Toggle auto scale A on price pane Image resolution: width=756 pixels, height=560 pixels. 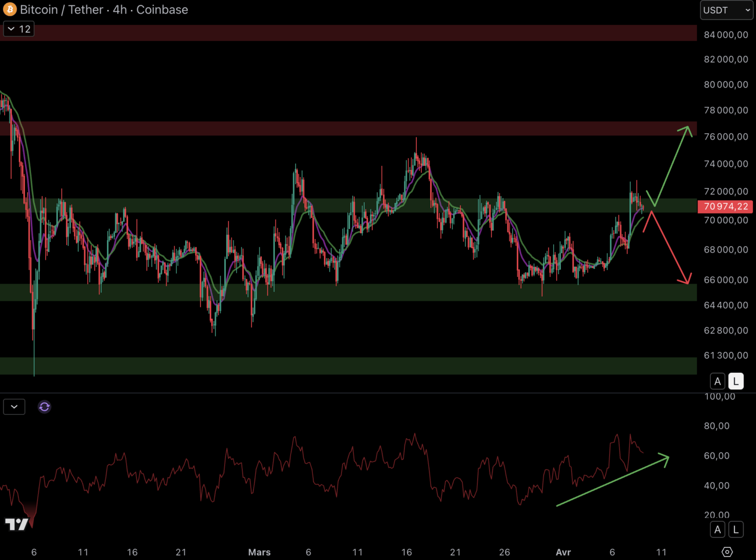pos(717,382)
